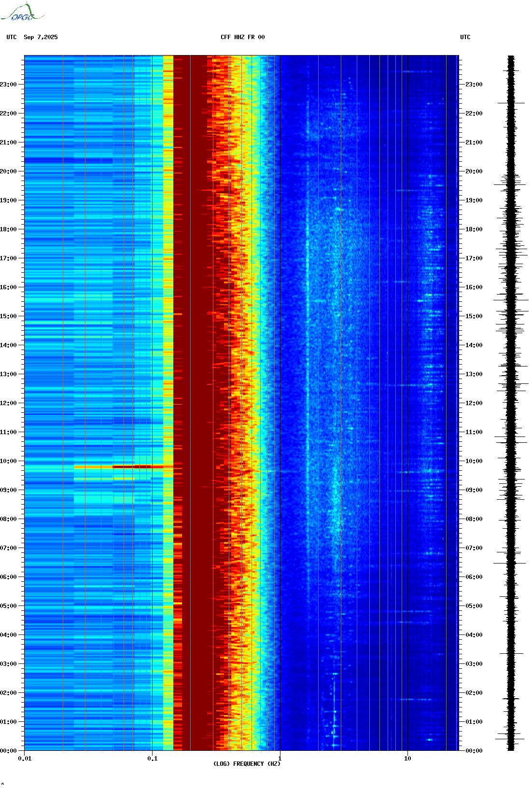
Task: Click the right axis '00:00' time label
Action: pos(474,751)
